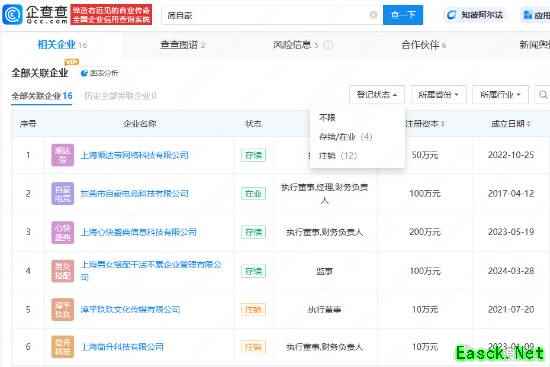
Task: Click row 6 company logo thumbnail
Action: (x=63, y=347)
